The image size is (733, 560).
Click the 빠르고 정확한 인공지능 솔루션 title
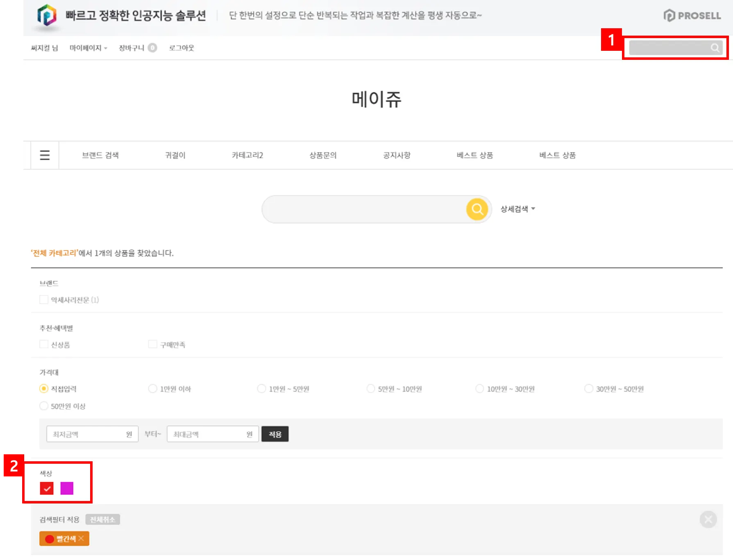(x=136, y=16)
